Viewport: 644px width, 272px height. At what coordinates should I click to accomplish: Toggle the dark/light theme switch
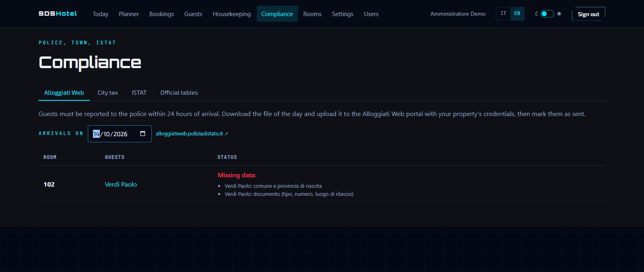point(547,14)
